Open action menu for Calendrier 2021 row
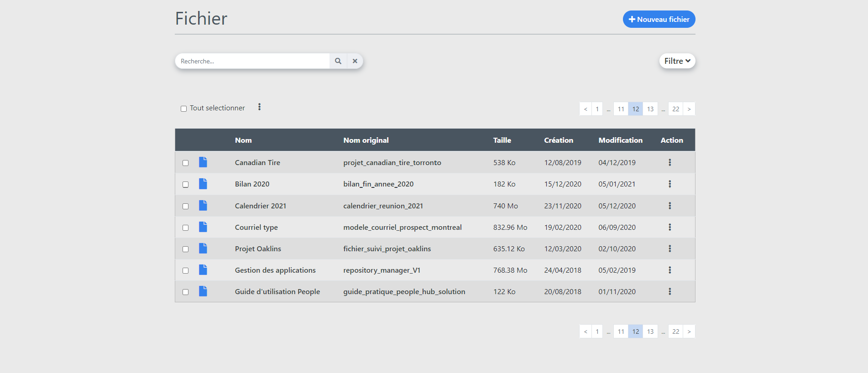 669,206
